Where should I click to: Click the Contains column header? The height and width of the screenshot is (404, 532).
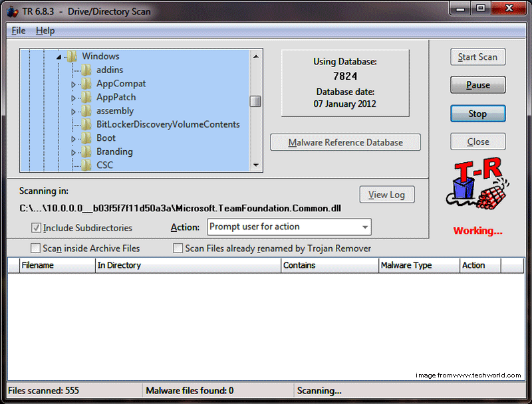[330, 265]
